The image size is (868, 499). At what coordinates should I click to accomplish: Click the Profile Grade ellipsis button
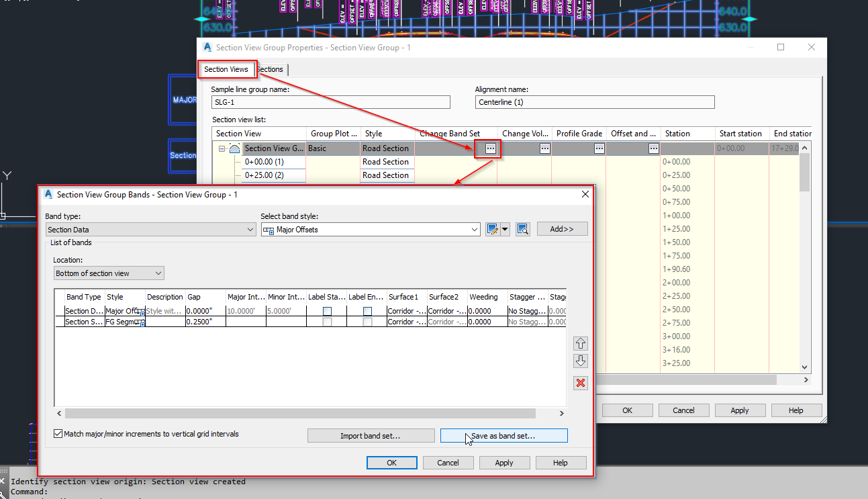click(x=598, y=148)
